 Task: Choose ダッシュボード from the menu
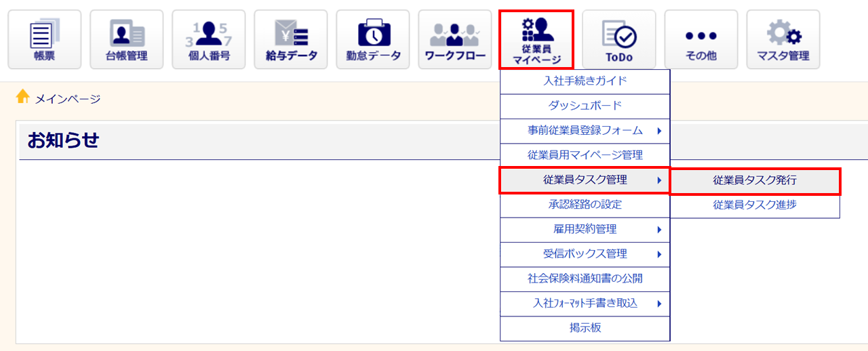(585, 106)
